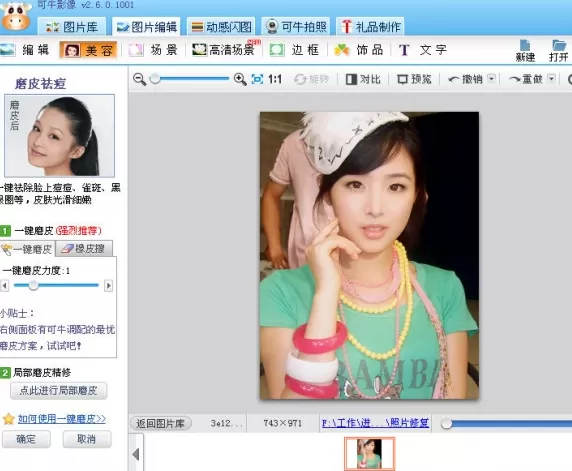Click the 3e12... filename text
The height and width of the screenshot is (471, 572).
(226, 423)
